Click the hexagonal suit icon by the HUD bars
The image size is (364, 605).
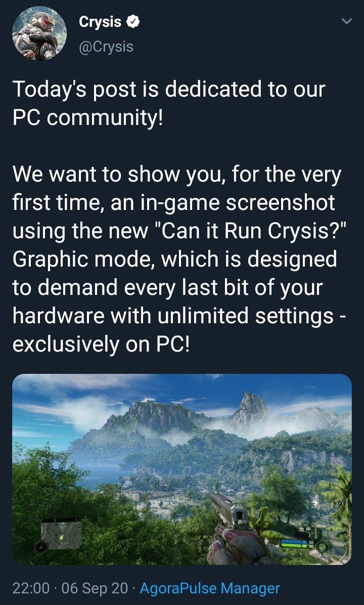[322, 547]
